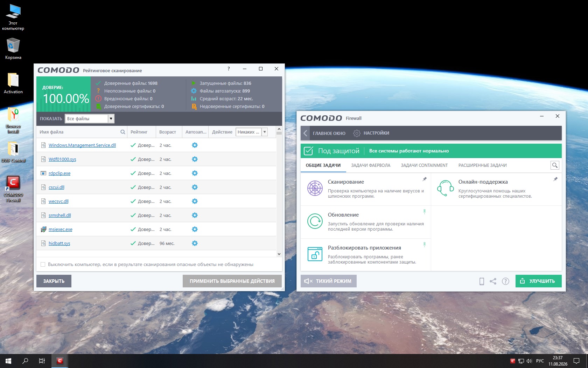This screenshot has height=368, width=588.
Task: Click the pin on Разблокировать приложения card
Action: 425,245
